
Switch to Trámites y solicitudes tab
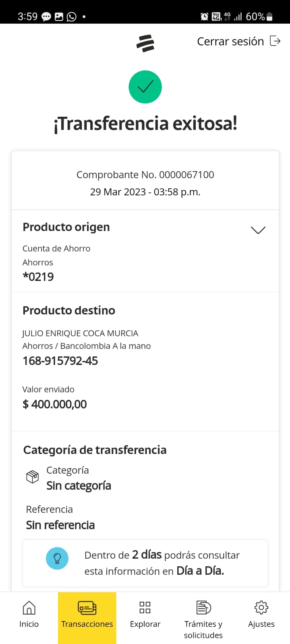pyautogui.click(x=203, y=629)
